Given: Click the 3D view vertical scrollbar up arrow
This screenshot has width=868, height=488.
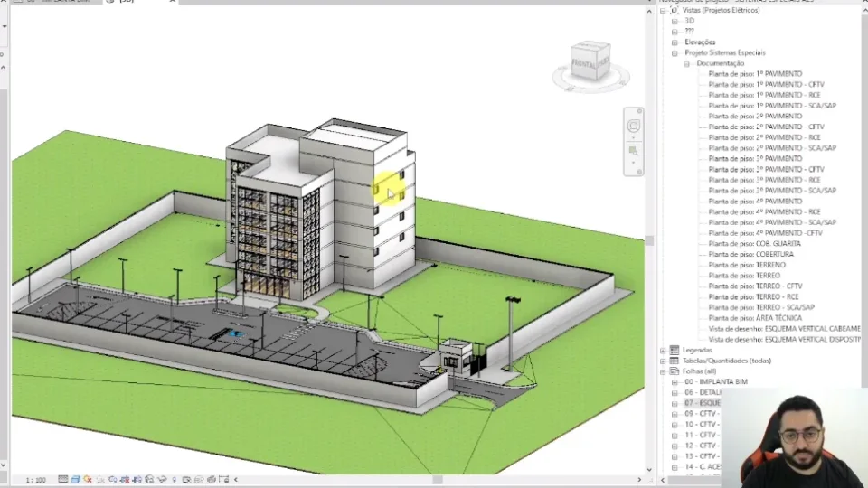Looking at the screenshot, I should pos(649,11).
